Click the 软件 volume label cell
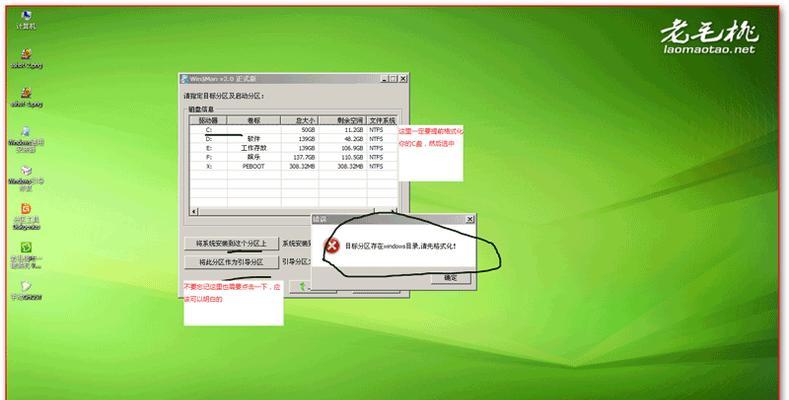This screenshot has width=789, height=400. click(254, 139)
